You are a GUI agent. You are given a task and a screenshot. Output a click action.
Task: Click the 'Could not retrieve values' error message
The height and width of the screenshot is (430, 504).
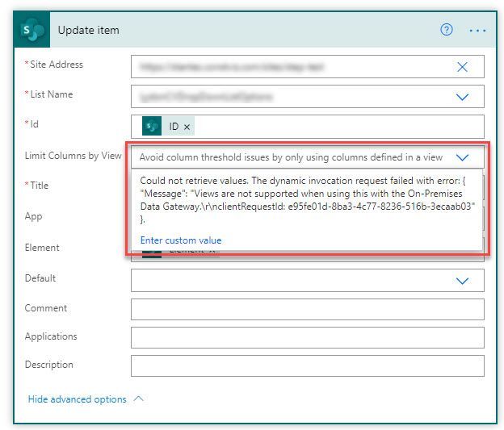pyautogui.click(x=307, y=200)
